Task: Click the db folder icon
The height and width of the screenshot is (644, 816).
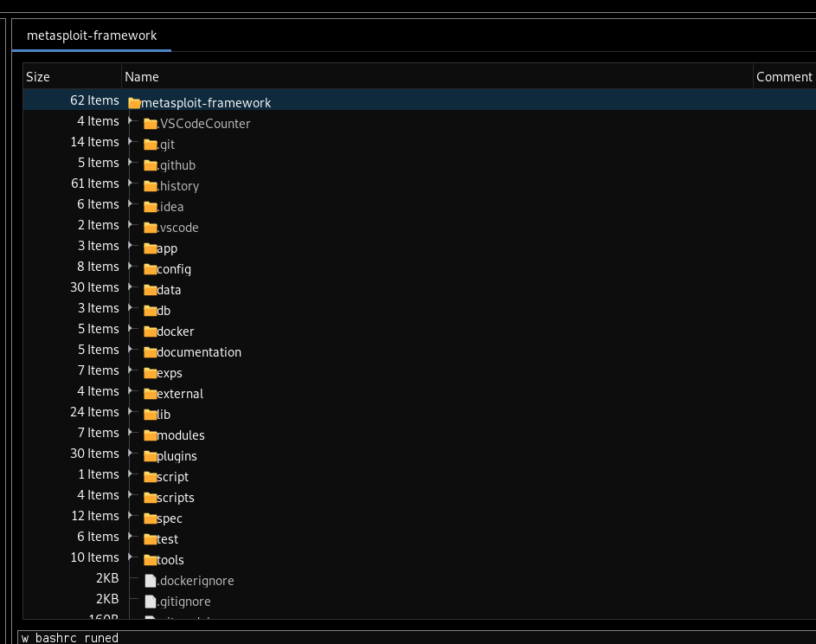Action: coord(151,311)
